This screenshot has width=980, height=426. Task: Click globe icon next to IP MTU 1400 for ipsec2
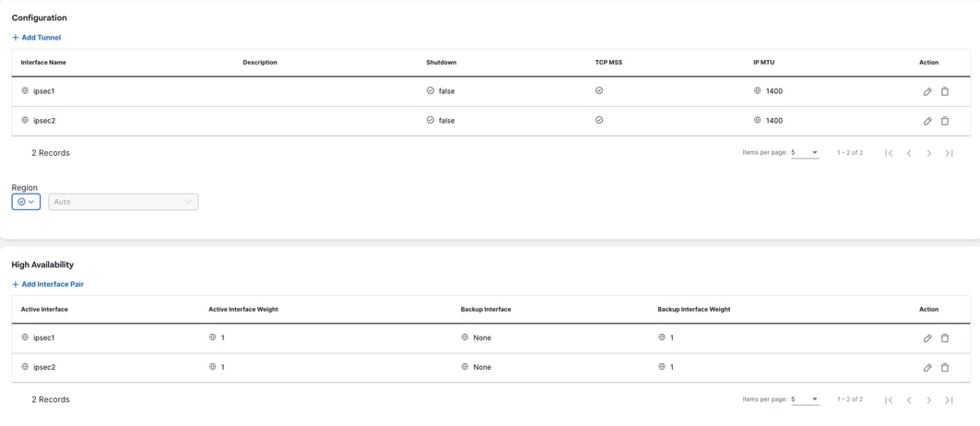pyautogui.click(x=758, y=120)
